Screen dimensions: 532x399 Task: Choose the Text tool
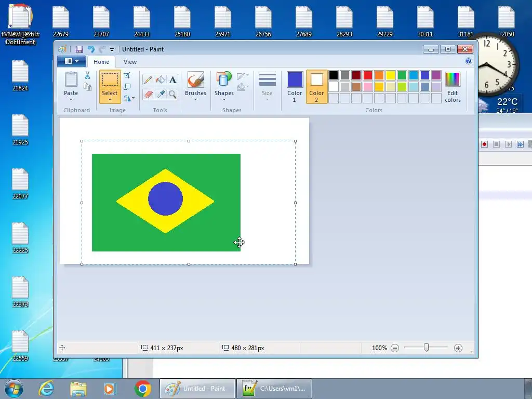[172, 79]
